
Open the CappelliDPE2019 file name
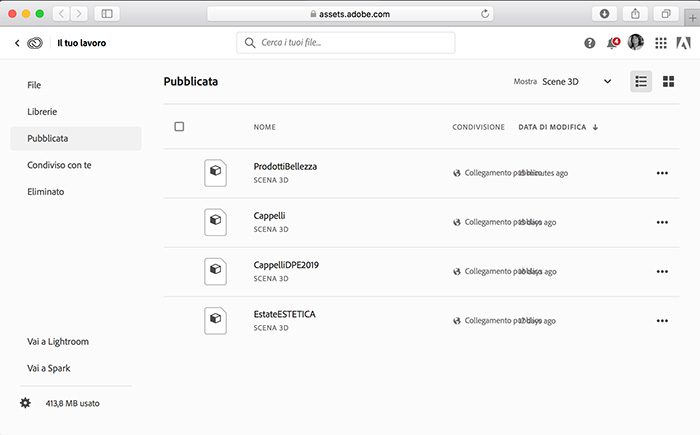286,265
